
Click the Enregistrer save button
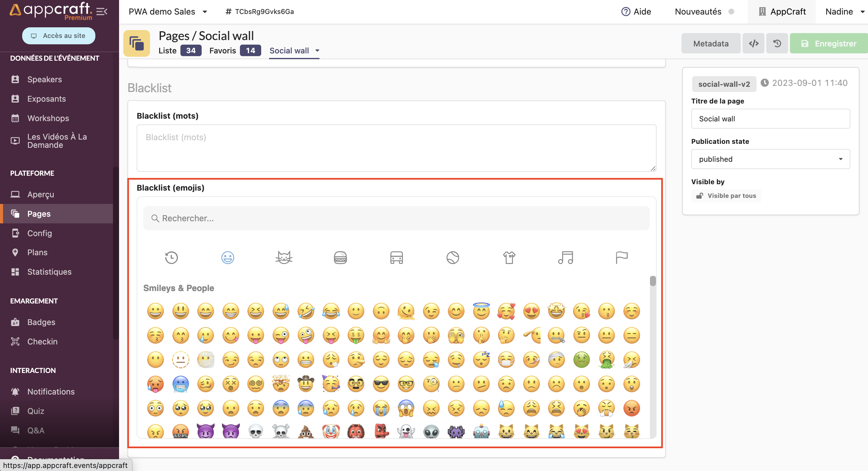pyautogui.click(x=829, y=43)
